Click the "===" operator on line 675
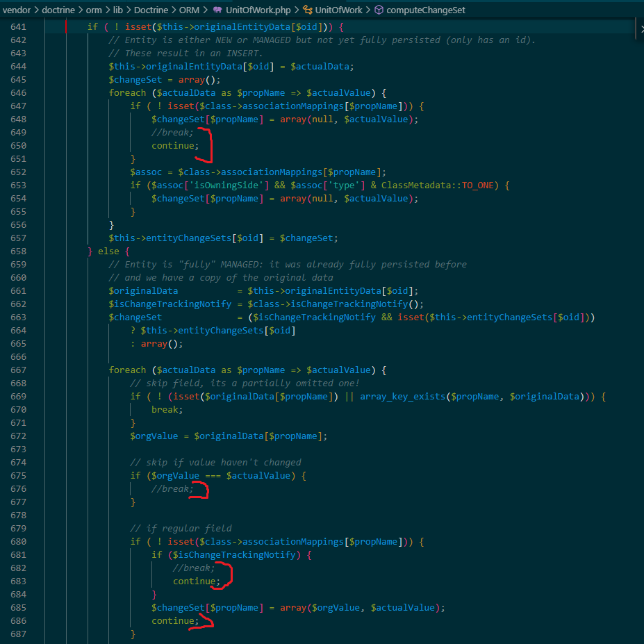The width and height of the screenshot is (644, 644). coord(213,475)
